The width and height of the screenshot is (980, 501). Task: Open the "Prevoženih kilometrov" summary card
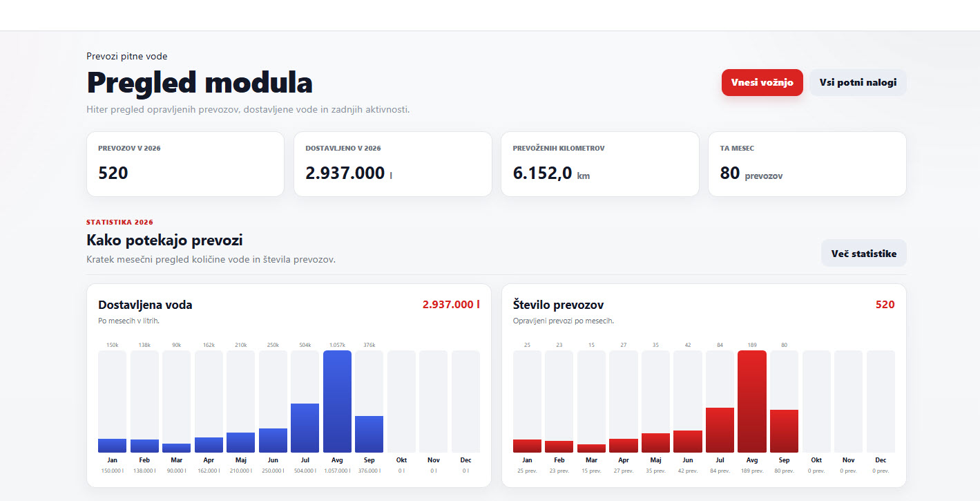coord(600,164)
